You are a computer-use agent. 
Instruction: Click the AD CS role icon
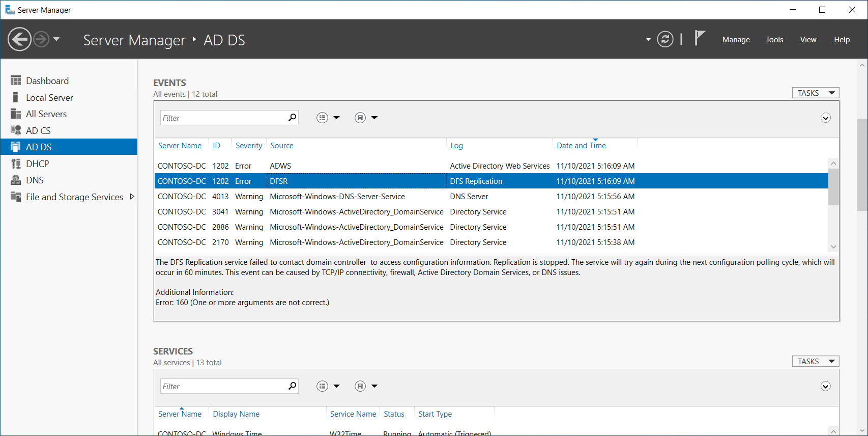16,130
